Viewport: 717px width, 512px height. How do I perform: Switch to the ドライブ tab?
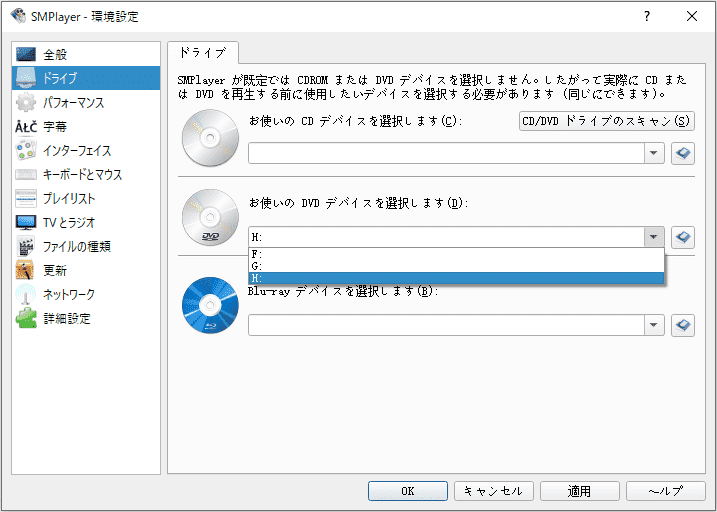(202, 53)
